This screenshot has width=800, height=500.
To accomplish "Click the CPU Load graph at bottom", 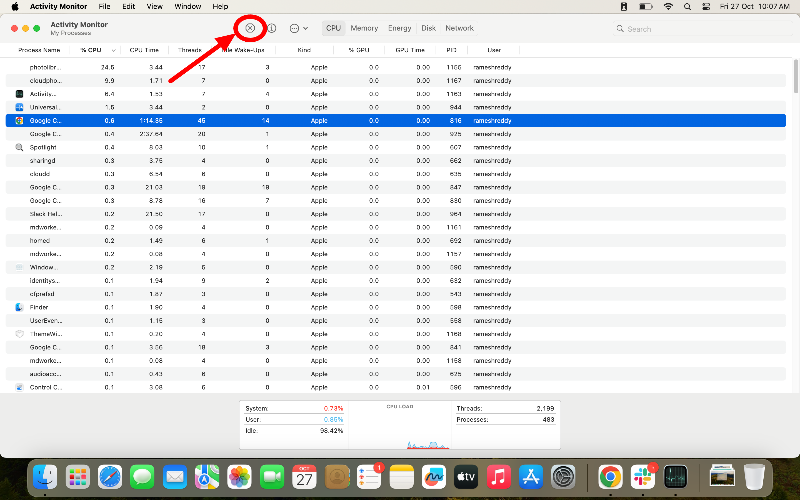I will [400, 426].
